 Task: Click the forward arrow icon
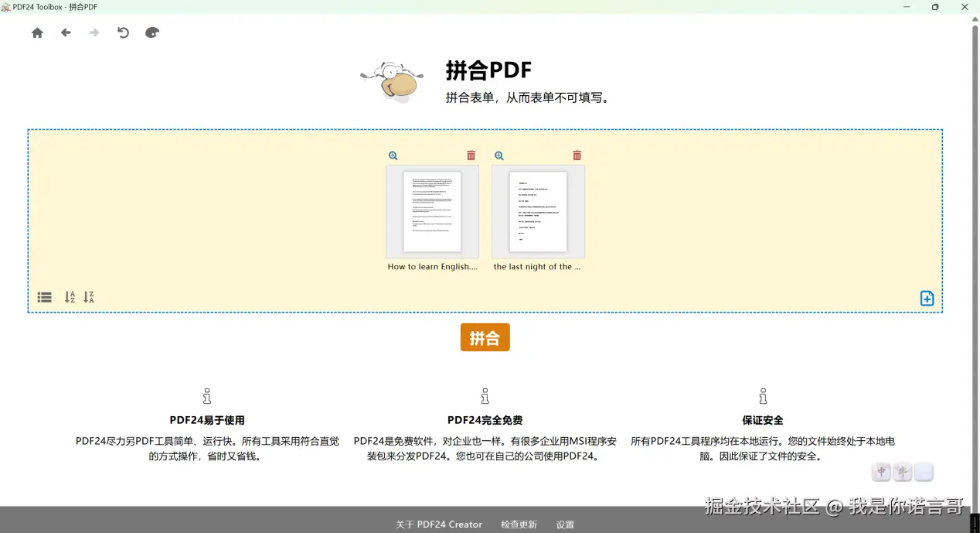point(94,32)
